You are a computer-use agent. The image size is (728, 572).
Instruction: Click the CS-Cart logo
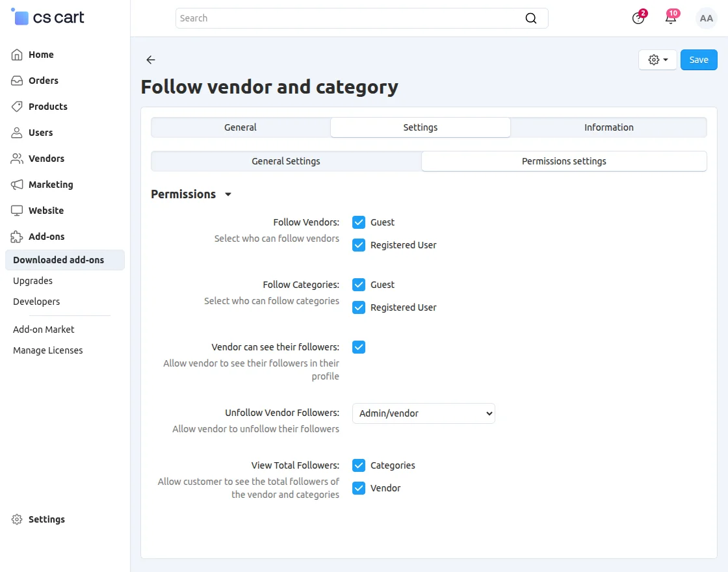(47, 17)
